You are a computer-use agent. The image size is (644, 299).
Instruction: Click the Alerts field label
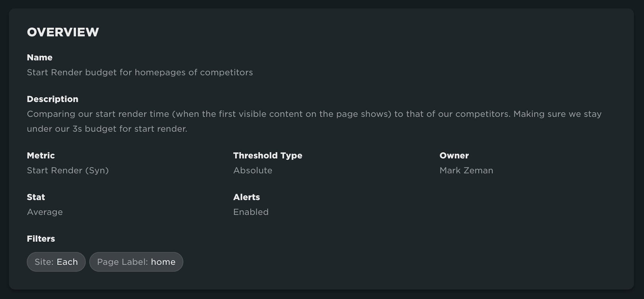pyautogui.click(x=246, y=197)
